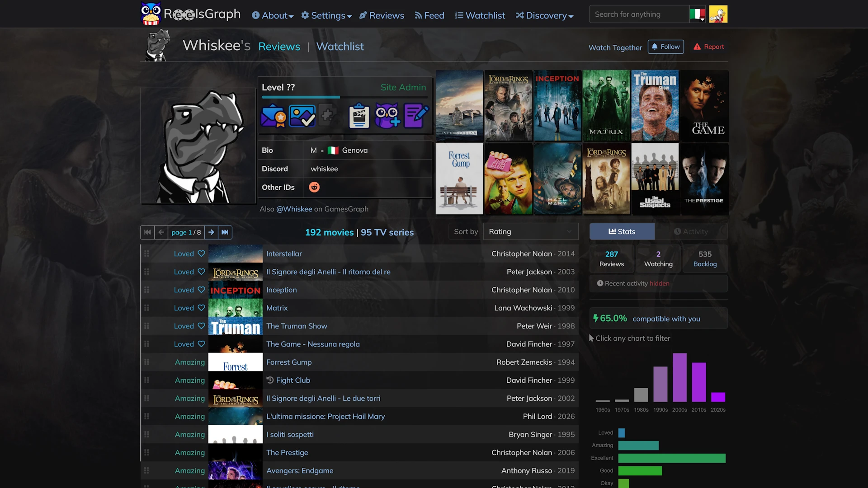Open the Italian flag language selector

coord(697,14)
